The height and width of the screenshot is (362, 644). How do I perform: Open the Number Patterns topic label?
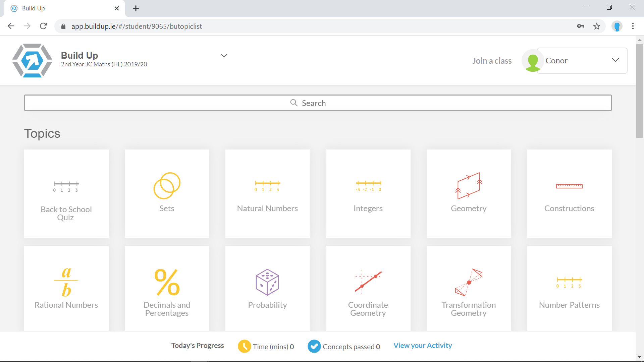pyautogui.click(x=569, y=305)
